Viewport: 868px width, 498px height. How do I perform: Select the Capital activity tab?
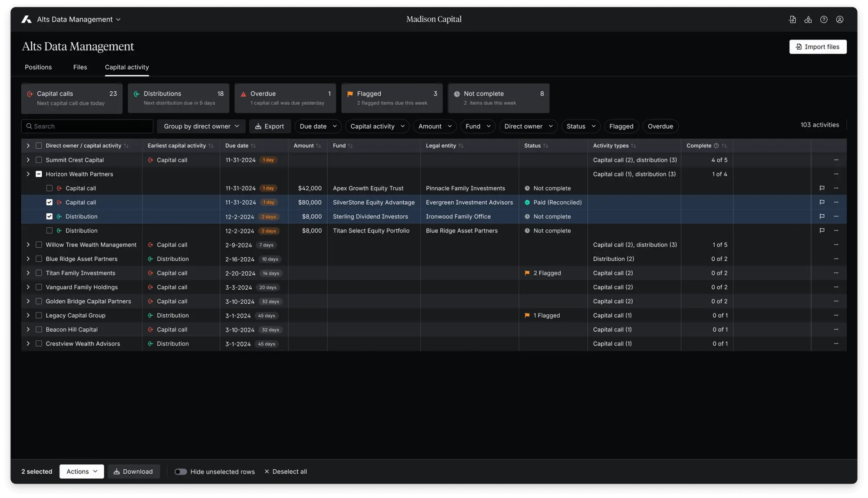tap(127, 67)
